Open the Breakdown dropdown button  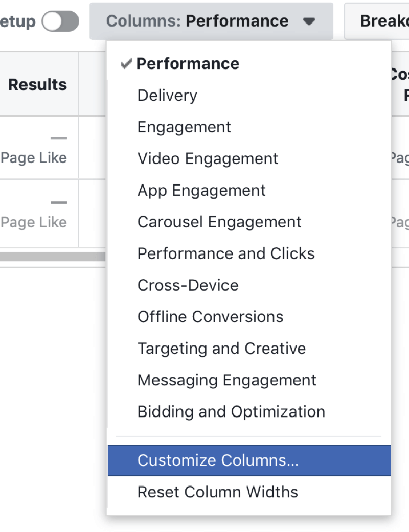tap(377, 21)
